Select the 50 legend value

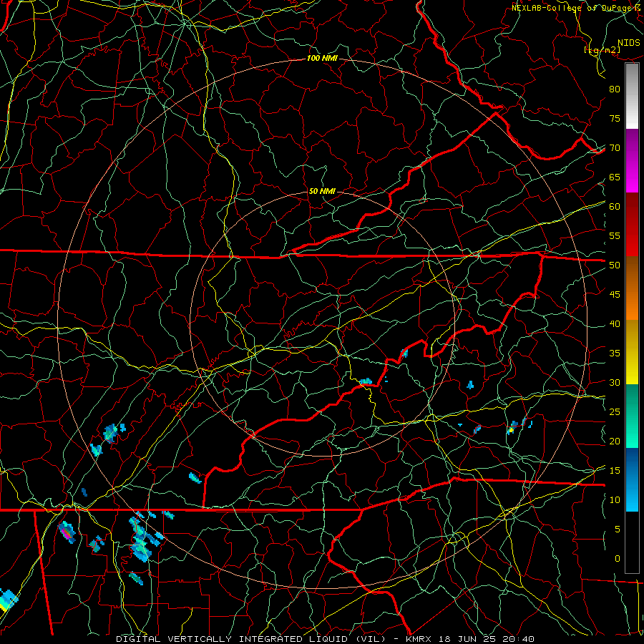point(615,265)
